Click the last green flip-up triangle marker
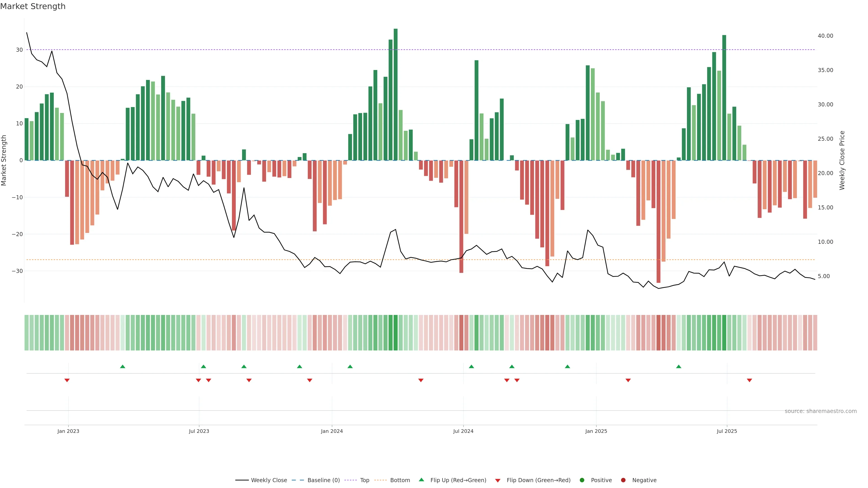 coord(679,366)
